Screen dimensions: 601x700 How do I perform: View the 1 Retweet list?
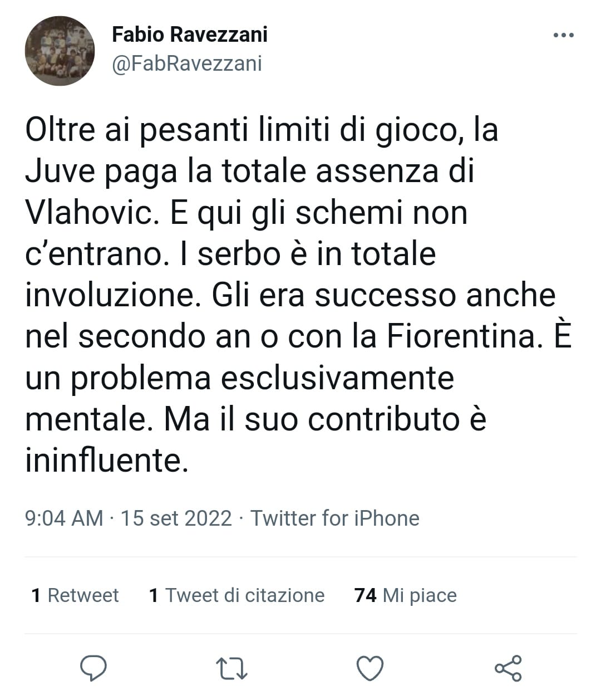(75, 595)
